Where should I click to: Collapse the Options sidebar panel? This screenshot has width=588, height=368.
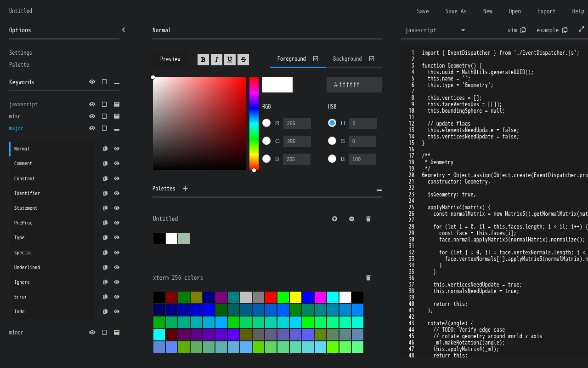tap(123, 30)
